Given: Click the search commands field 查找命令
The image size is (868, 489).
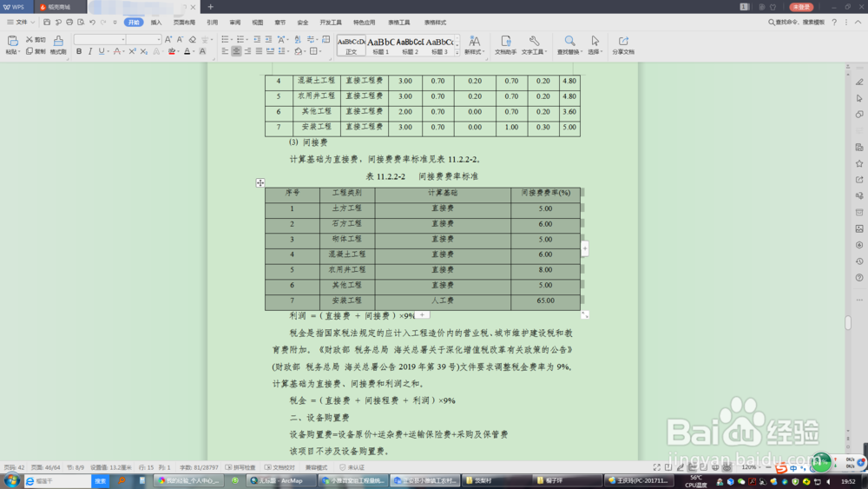Looking at the screenshot, I should 796,23.
